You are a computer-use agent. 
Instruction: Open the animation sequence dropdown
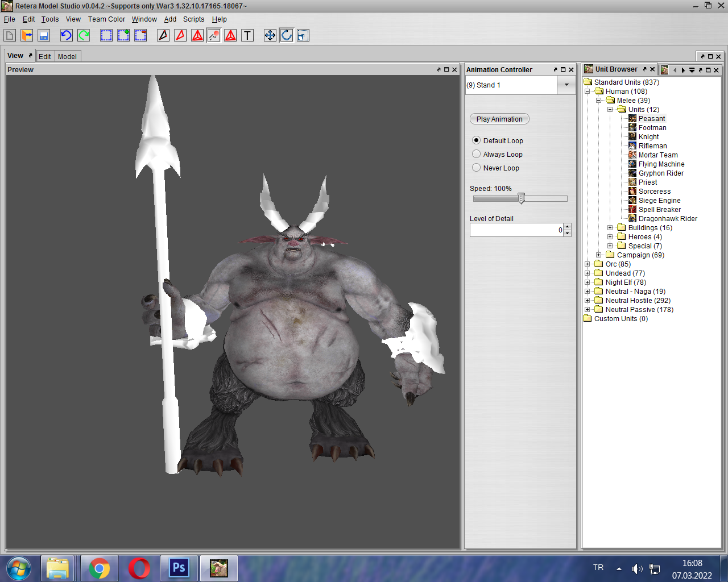coord(566,85)
